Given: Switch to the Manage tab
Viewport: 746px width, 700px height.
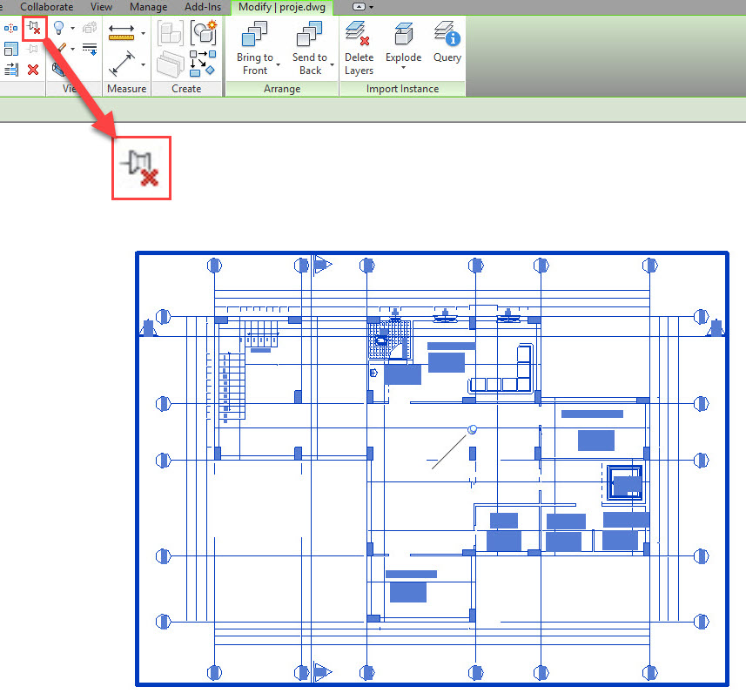Looking at the screenshot, I should (148, 7).
